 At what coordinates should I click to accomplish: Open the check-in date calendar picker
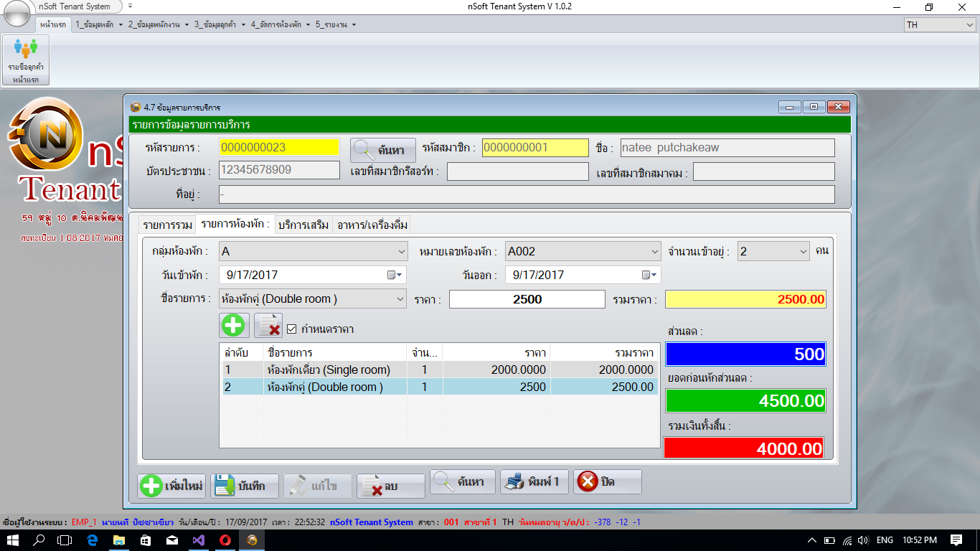pos(395,275)
